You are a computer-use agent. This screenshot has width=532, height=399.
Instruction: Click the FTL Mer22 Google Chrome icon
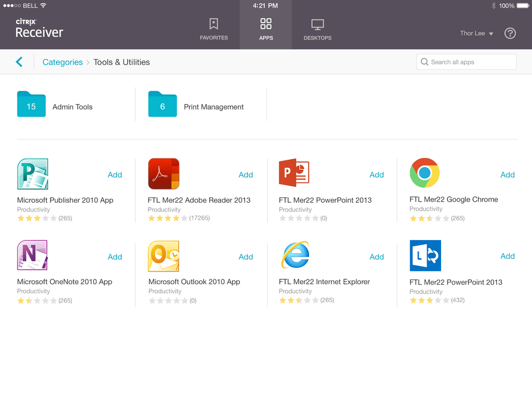point(425,173)
